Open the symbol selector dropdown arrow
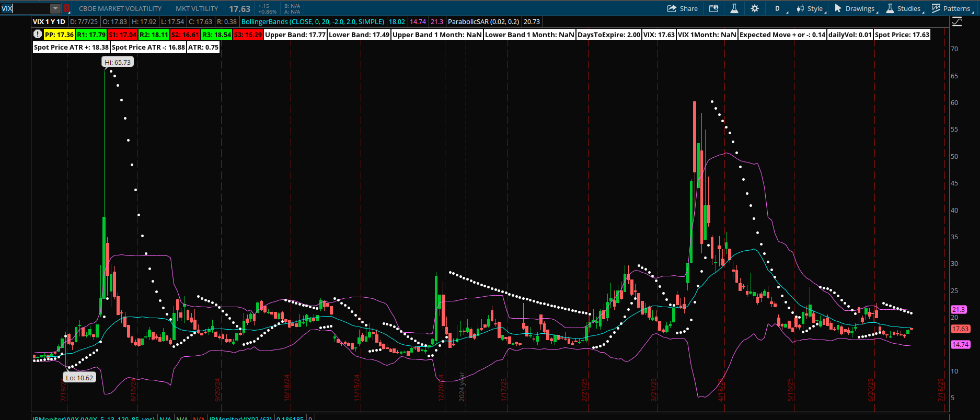Viewport: 980px width, 420px height. [55, 8]
